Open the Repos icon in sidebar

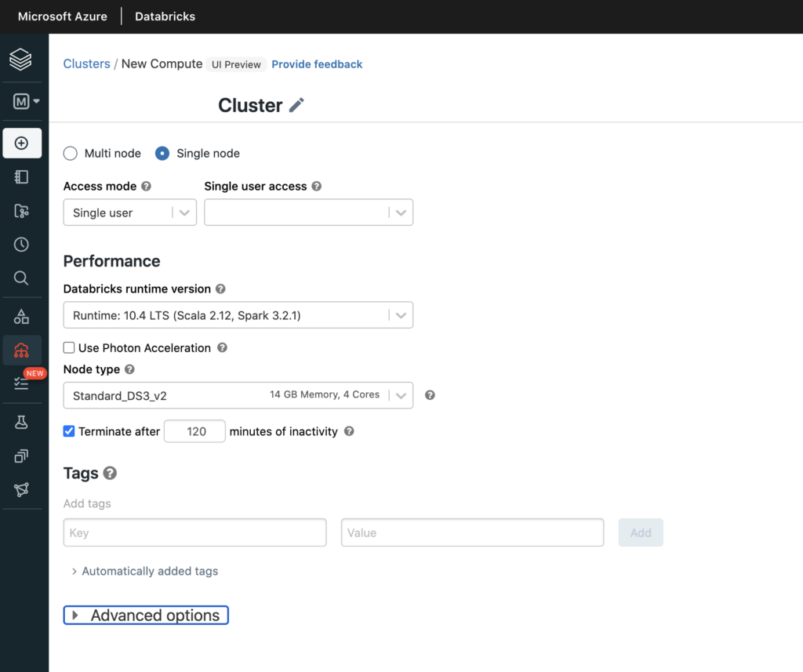click(x=21, y=211)
